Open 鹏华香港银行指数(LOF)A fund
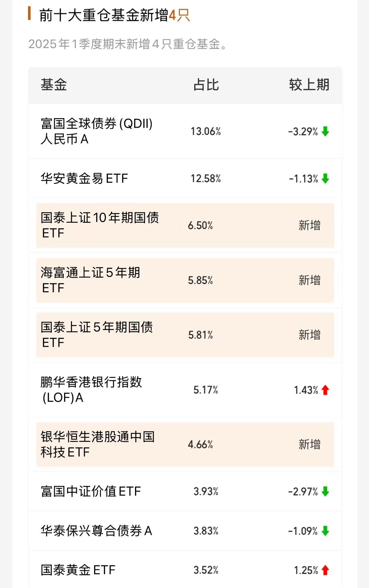Image resolution: width=369 pixels, height=588 pixels. 185,390
